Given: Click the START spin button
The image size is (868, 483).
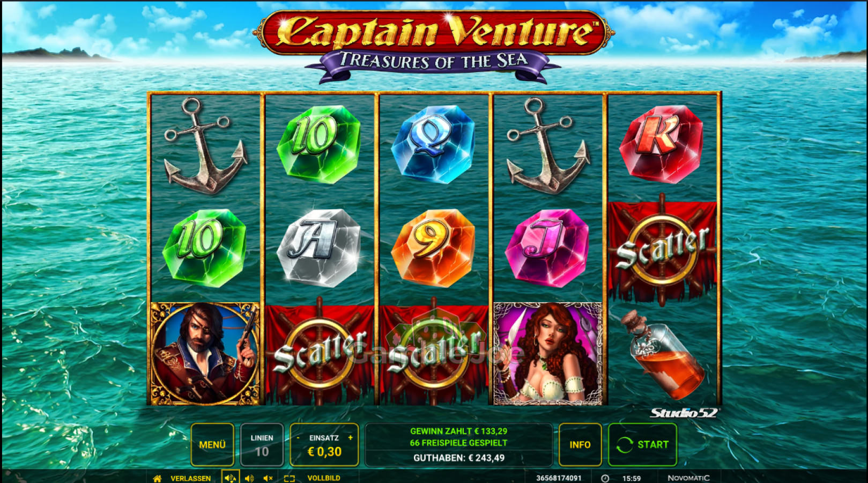Looking at the screenshot, I should [x=642, y=444].
